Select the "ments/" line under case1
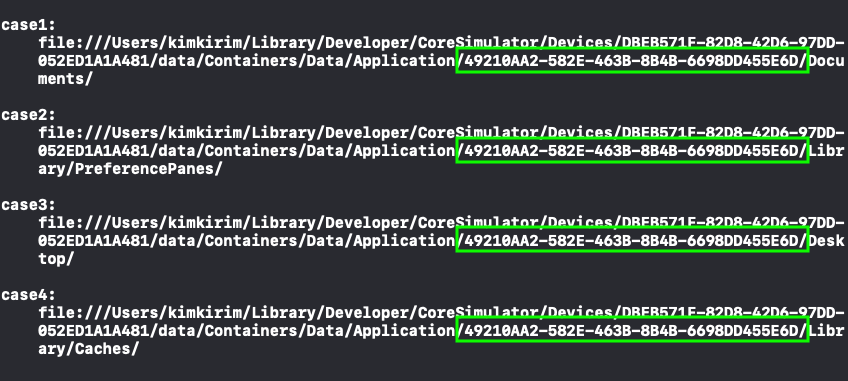The image size is (848, 381). pyautogui.click(x=65, y=79)
